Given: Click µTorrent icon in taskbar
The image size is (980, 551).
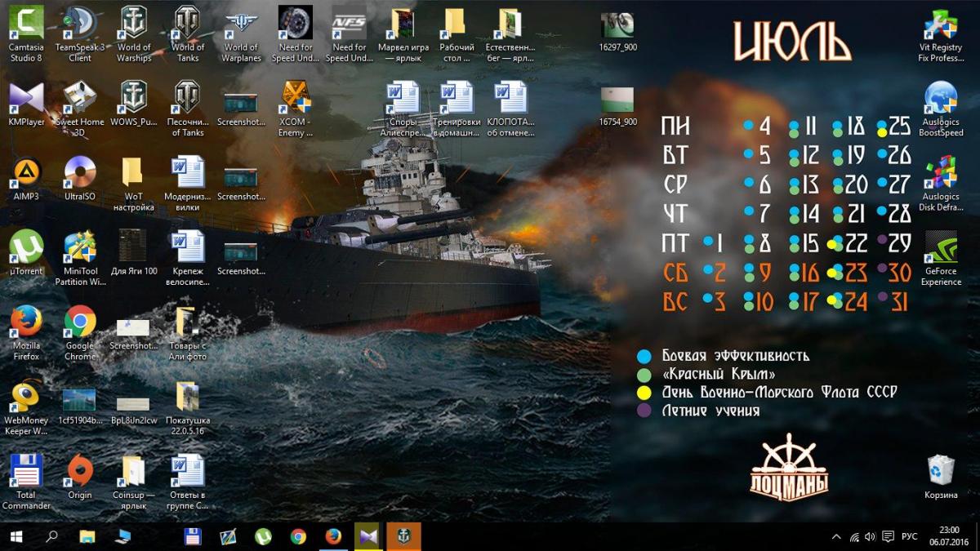Looking at the screenshot, I should coord(263,536).
